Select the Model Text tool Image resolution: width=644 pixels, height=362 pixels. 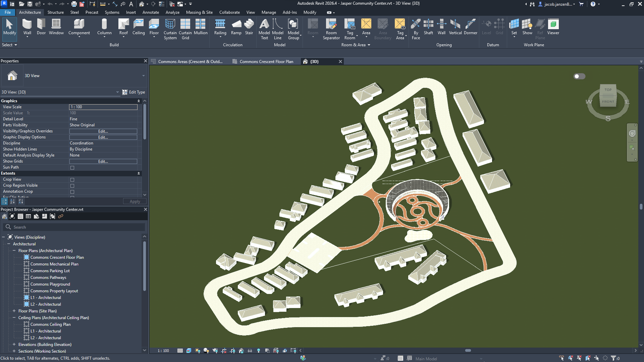click(x=264, y=29)
